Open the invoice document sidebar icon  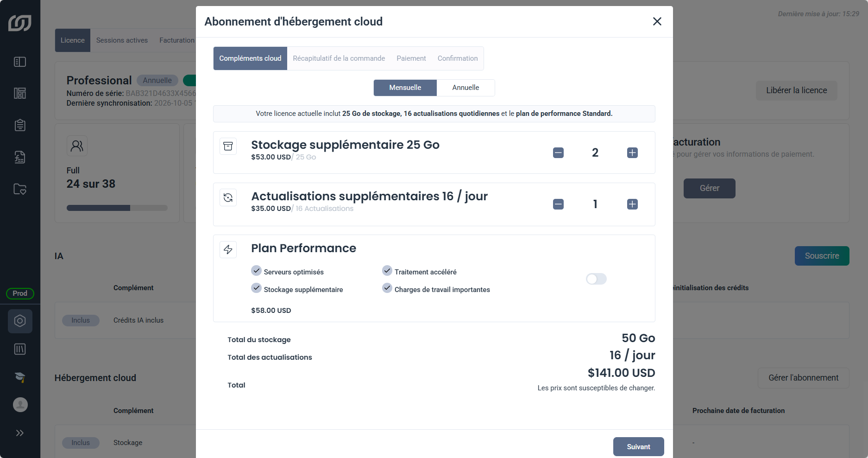(x=20, y=157)
